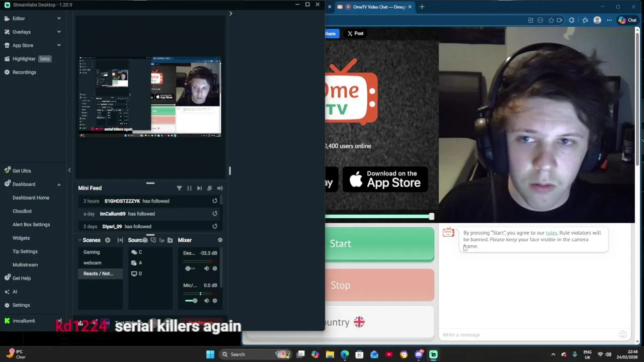Image resolution: width=644 pixels, height=362 pixels.
Task: Open Dashboard Home
Action: tap(31, 198)
